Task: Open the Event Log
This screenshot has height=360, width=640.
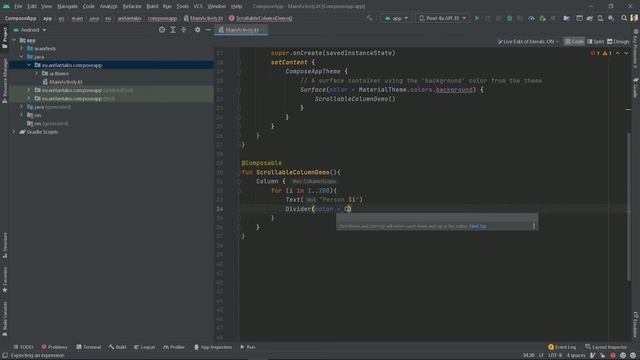Action: click(562, 347)
